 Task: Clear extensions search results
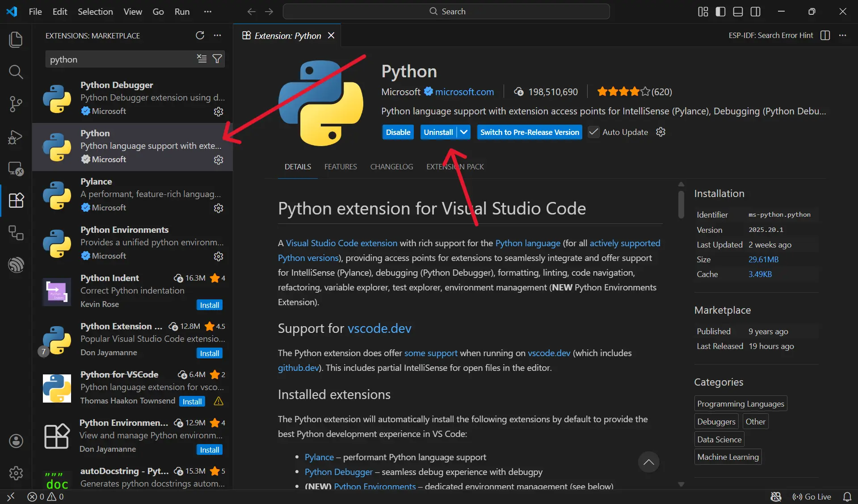(202, 59)
